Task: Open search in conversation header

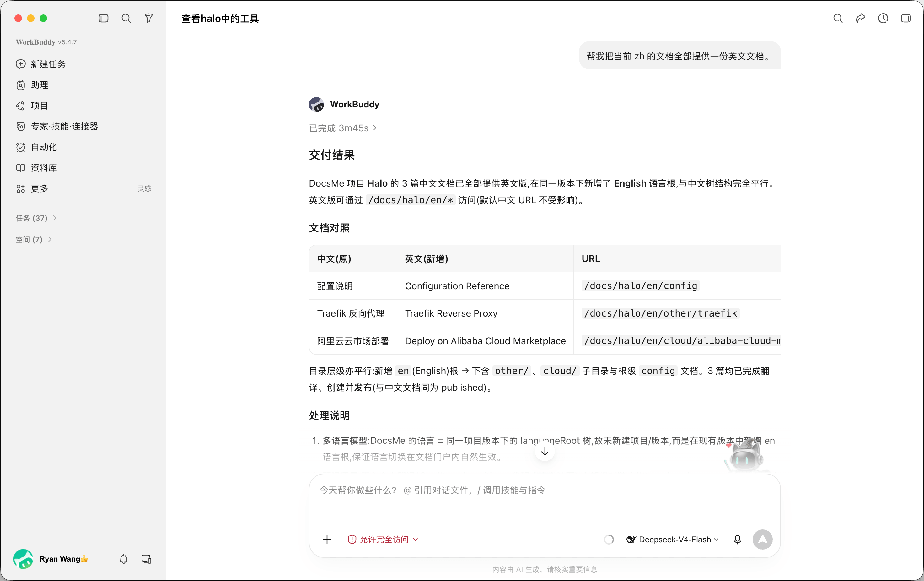Action: tap(838, 19)
